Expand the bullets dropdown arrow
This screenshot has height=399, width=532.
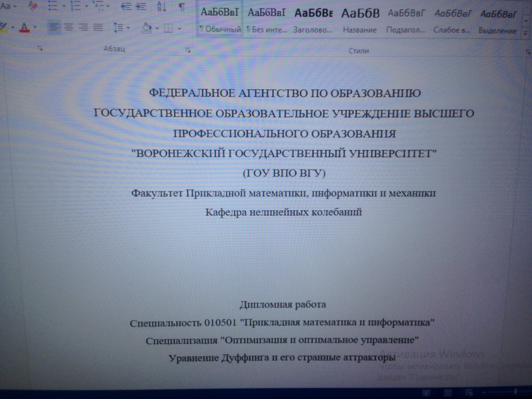click(x=63, y=6)
